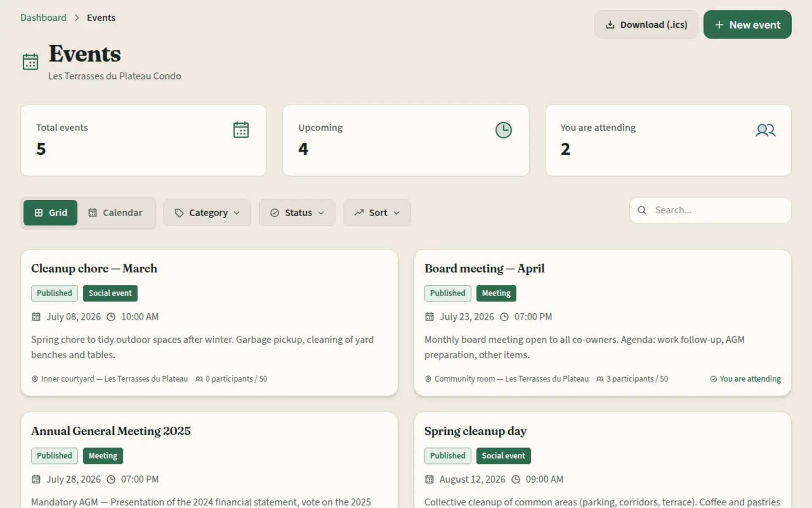Image resolution: width=812 pixels, height=508 pixels.
Task: Click Published badge on Spring cleanup day card
Action: coord(448,456)
